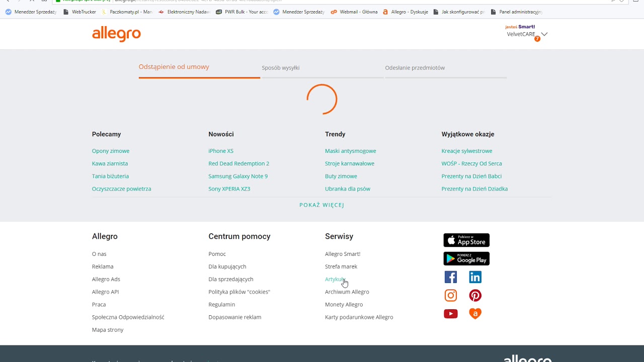Open Społeczna Odpowiedzialność footer link
Image resolution: width=644 pixels, height=362 pixels.
pos(128,317)
